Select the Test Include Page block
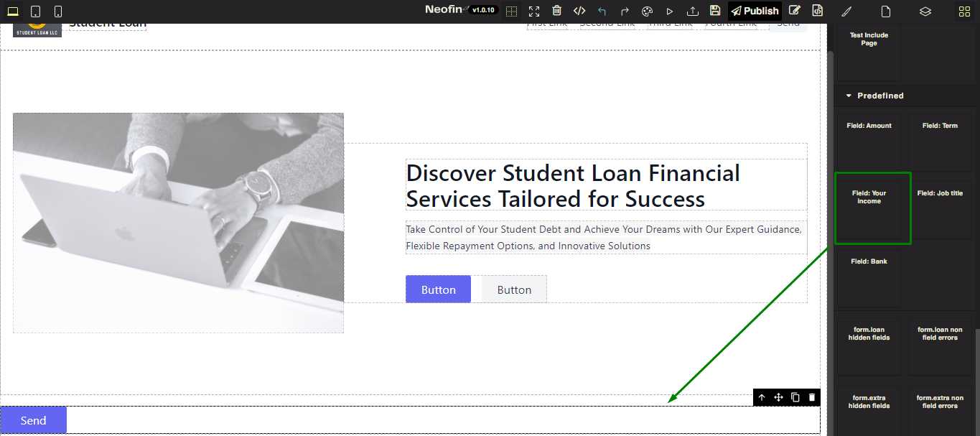 (x=869, y=52)
